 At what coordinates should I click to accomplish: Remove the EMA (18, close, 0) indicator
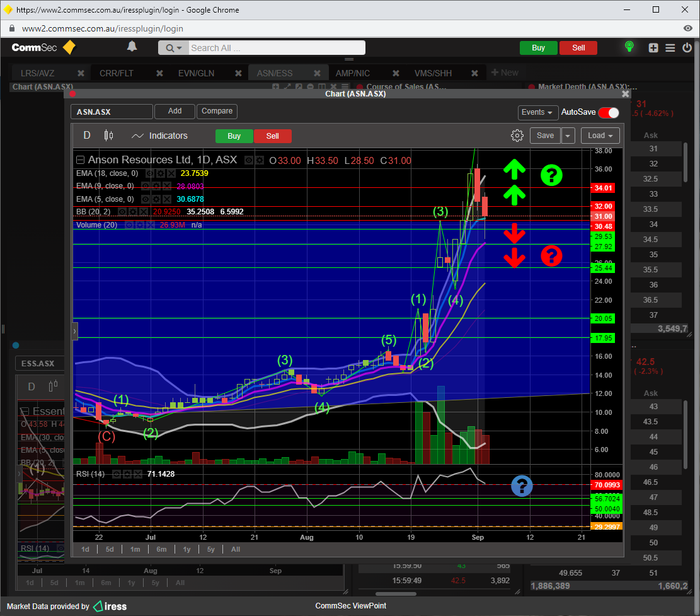click(171, 173)
